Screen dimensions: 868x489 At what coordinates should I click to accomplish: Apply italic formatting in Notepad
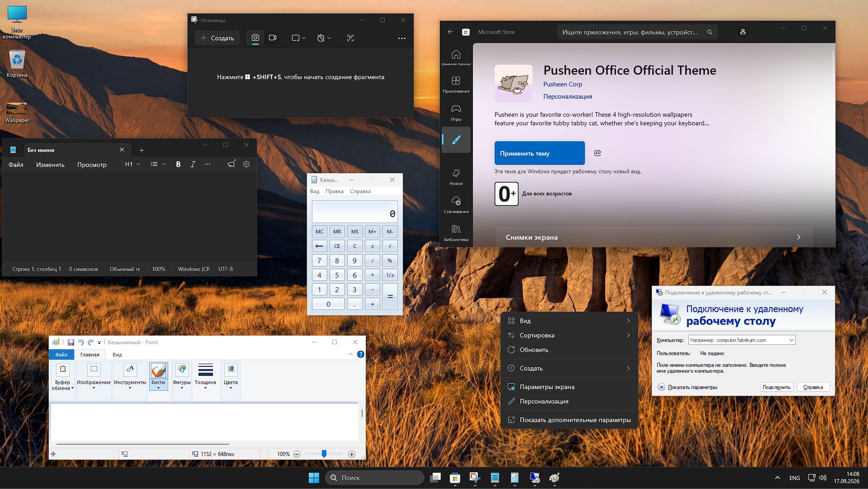point(193,164)
